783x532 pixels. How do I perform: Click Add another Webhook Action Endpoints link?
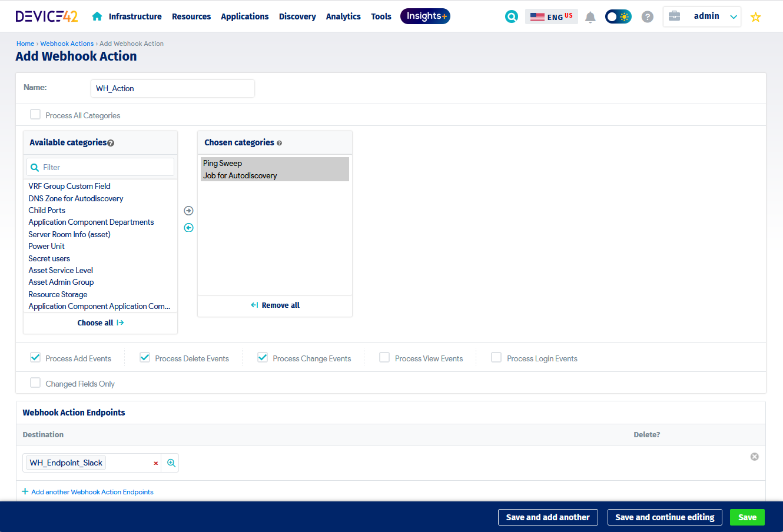pyautogui.click(x=92, y=492)
